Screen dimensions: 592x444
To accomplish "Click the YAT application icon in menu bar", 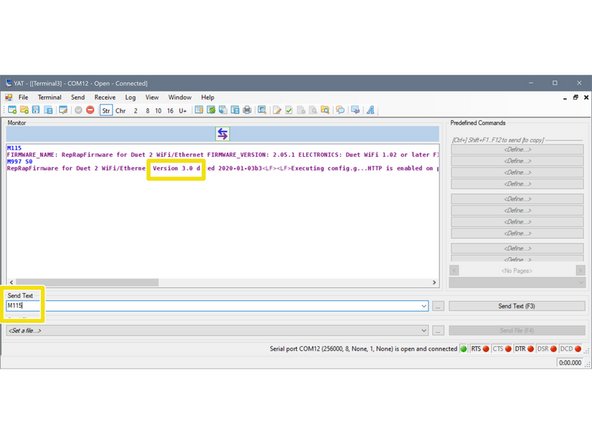I will (x=9, y=97).
